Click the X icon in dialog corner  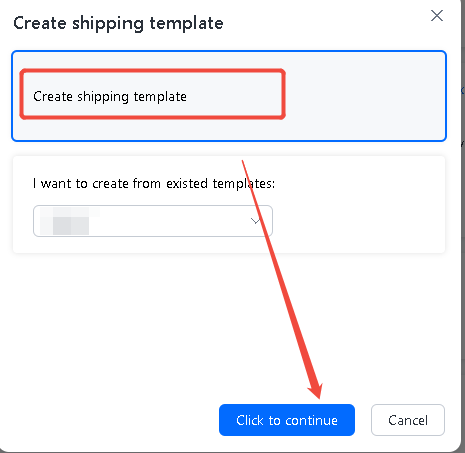[x=437, y=15]
